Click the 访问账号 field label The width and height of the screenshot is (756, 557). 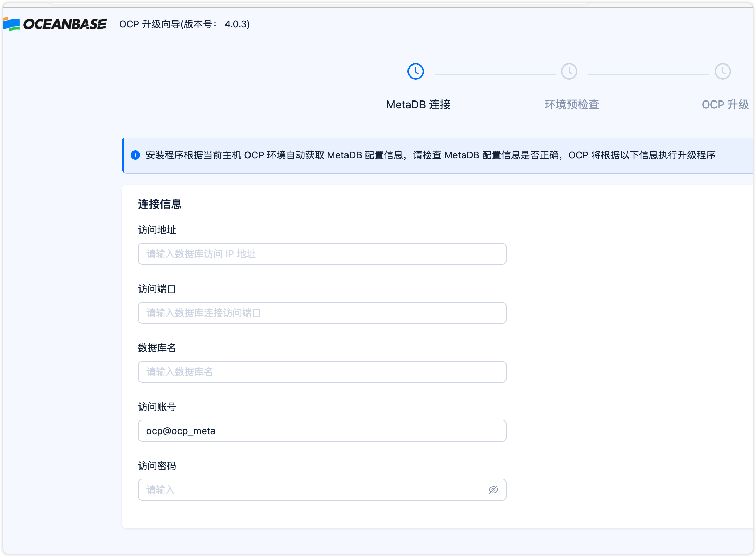[157, 407]
